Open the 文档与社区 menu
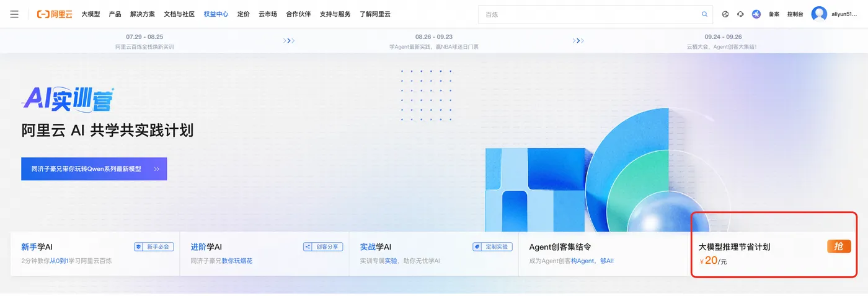868x296 pixels. coord(179,14)
